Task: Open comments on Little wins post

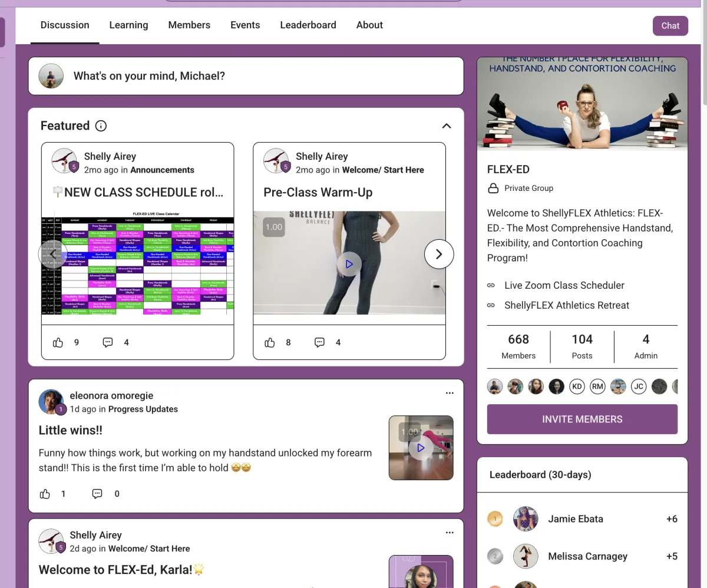Action: (x=97, y=494)
